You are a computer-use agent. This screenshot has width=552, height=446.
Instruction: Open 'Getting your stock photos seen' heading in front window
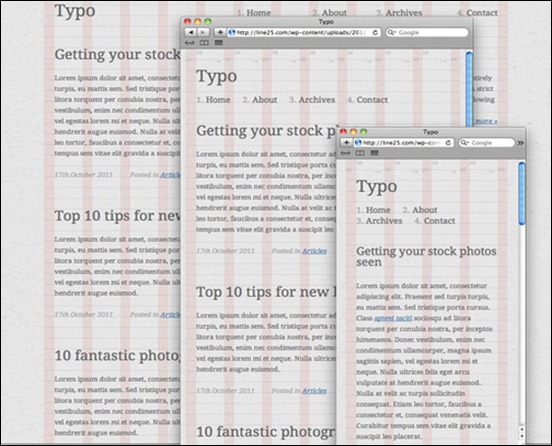tap(426, 257)
